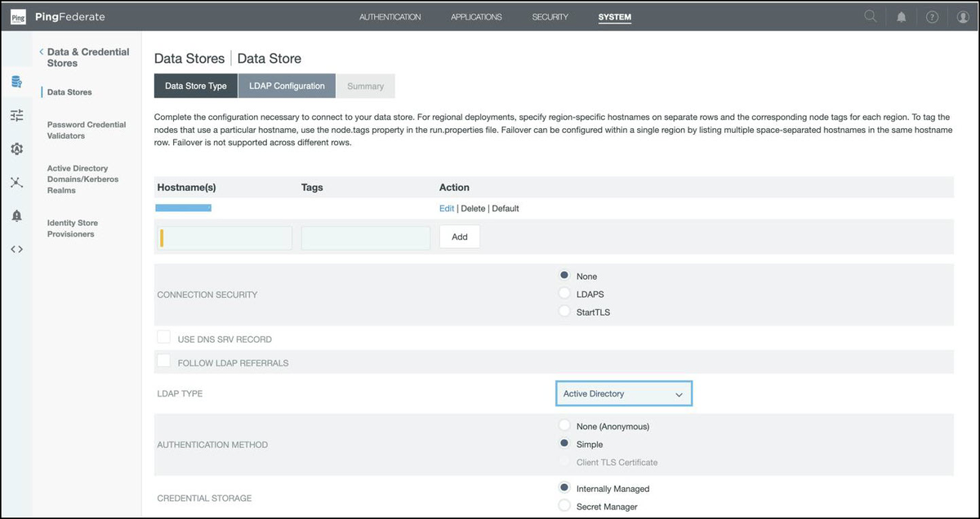Click the search magnifier icon
The height and width of the screenshot is (519, 980).
click(x=871, y=17)
